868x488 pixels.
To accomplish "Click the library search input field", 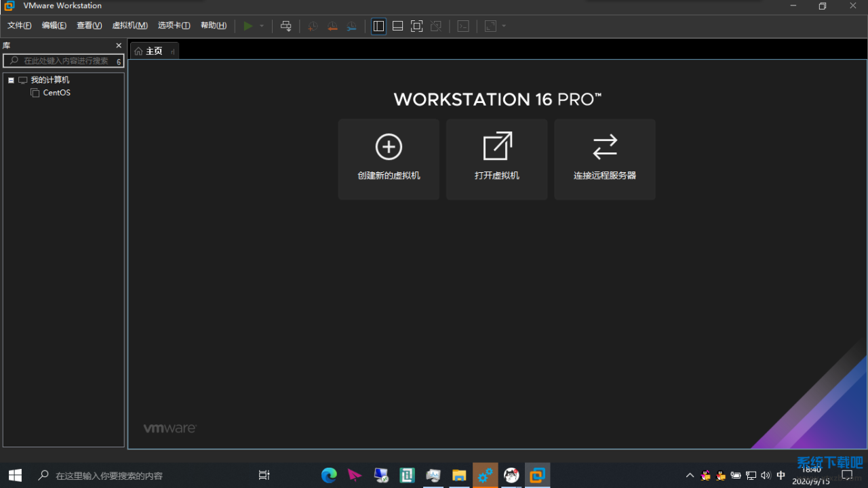I will pos(66,61).
